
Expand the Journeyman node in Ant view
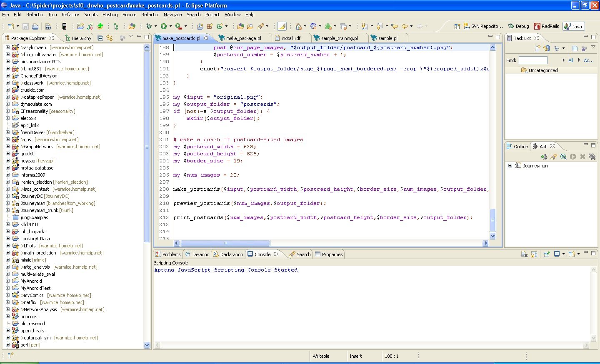coord(510,166)
